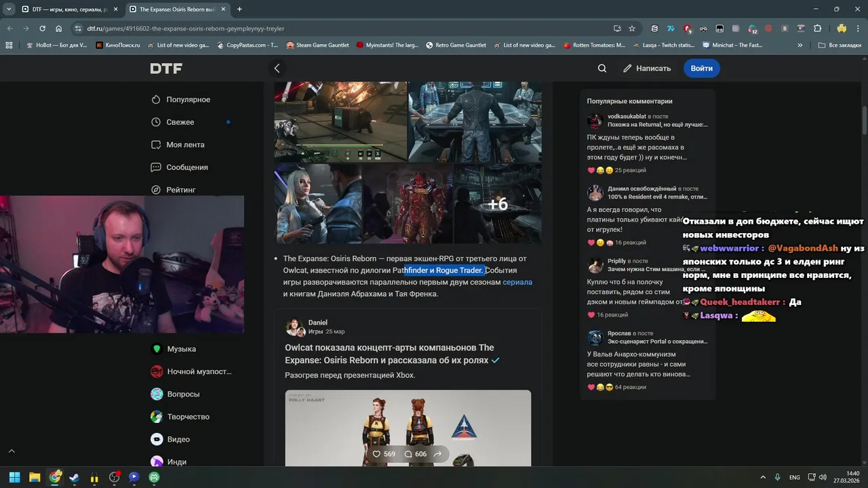Bookmark this page with the star
868x488 pixels.
632,28
